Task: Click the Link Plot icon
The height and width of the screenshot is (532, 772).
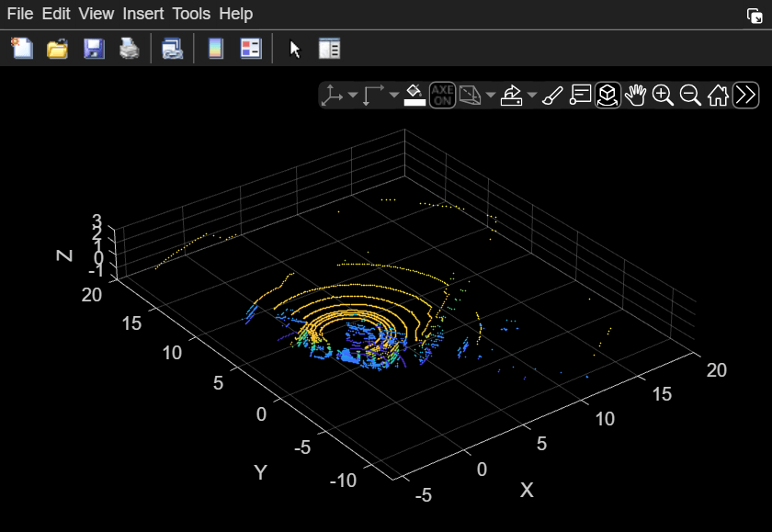Action: click(172, 49)
